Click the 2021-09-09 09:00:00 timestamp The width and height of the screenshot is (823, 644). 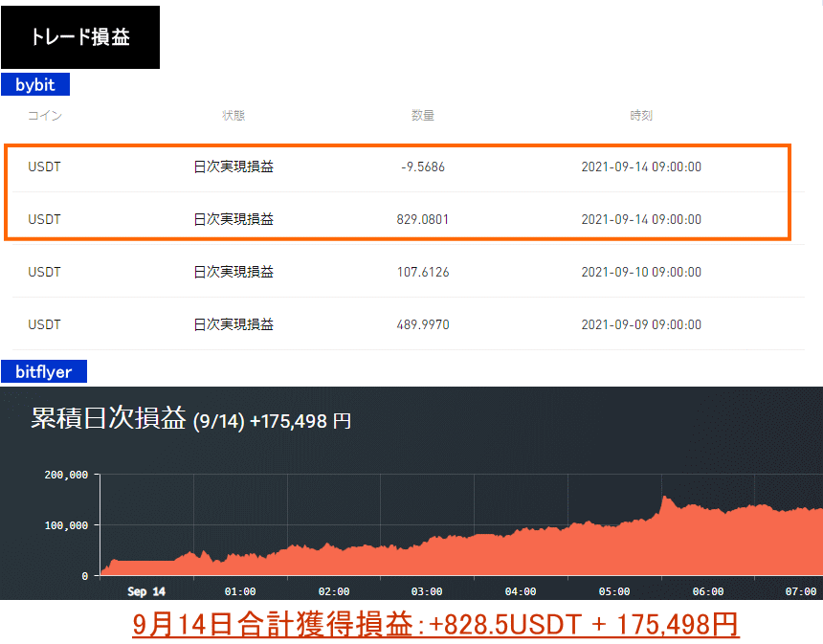pyautogui.click(x=641, y=324)
